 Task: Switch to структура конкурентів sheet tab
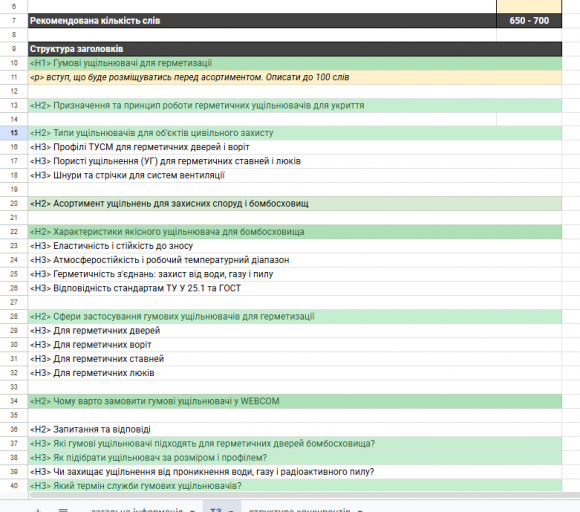(299, 510)
